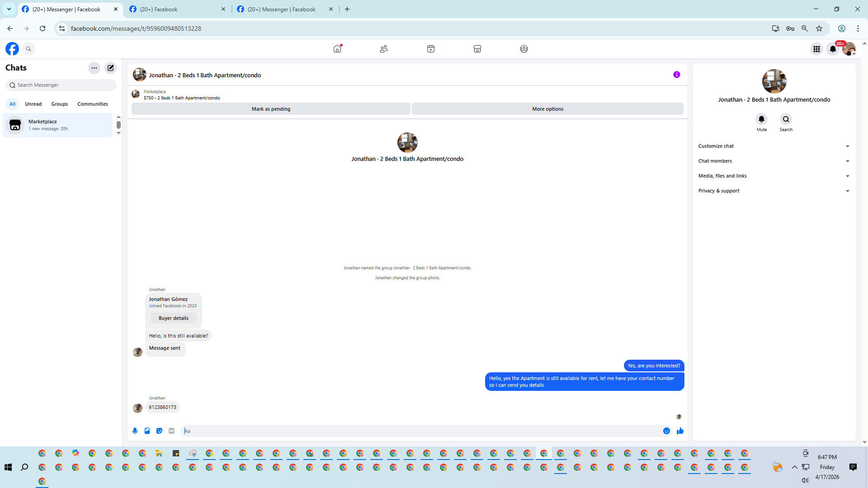The image size is (868, 488).
Task: Focus the Search Messenger field
Action: [x=63, y=85]
